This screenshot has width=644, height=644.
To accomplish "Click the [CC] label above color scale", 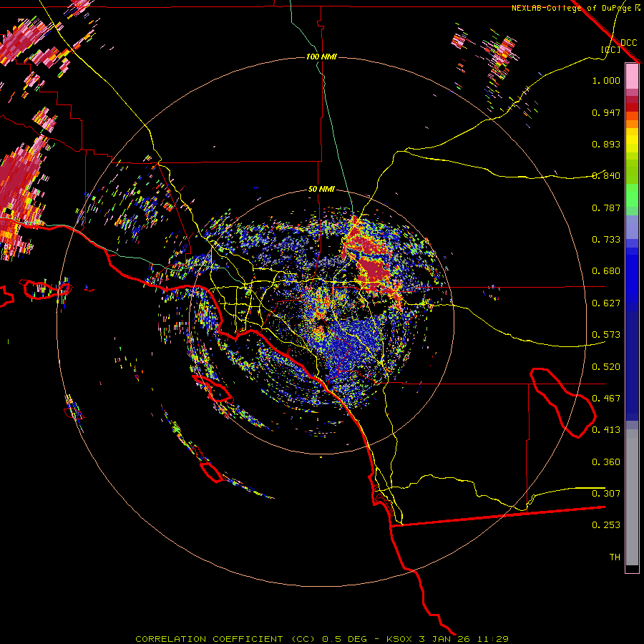I will (611, 49).
